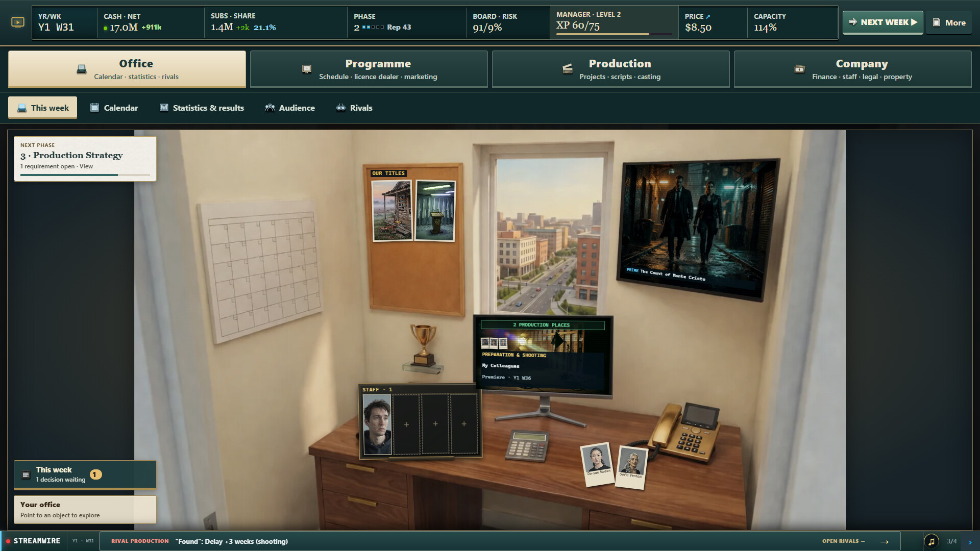This screenshot has height=551, width=980.
Task: Click the first empty staff slot plus
Action: point(406,424)
